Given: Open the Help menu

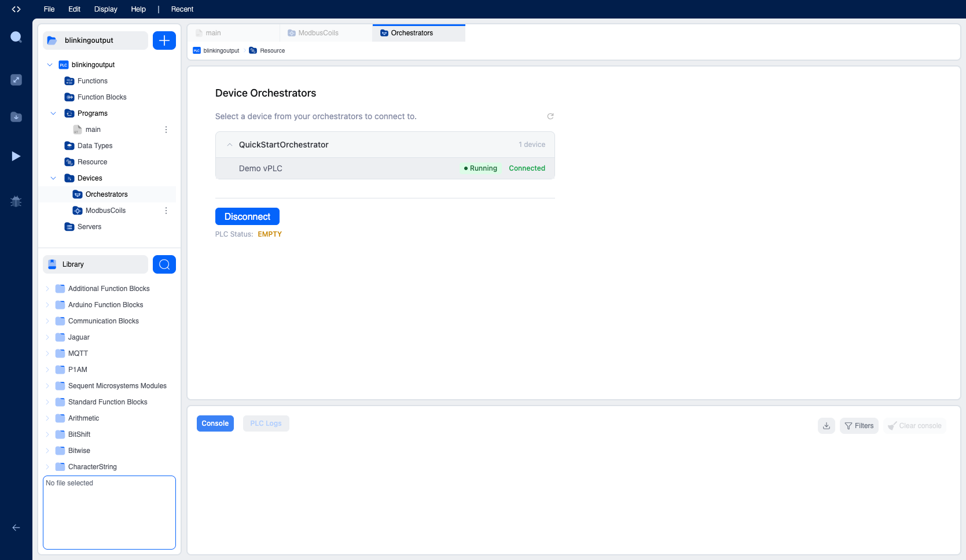Looking at the screenshot, I should [x=138, y=9].
